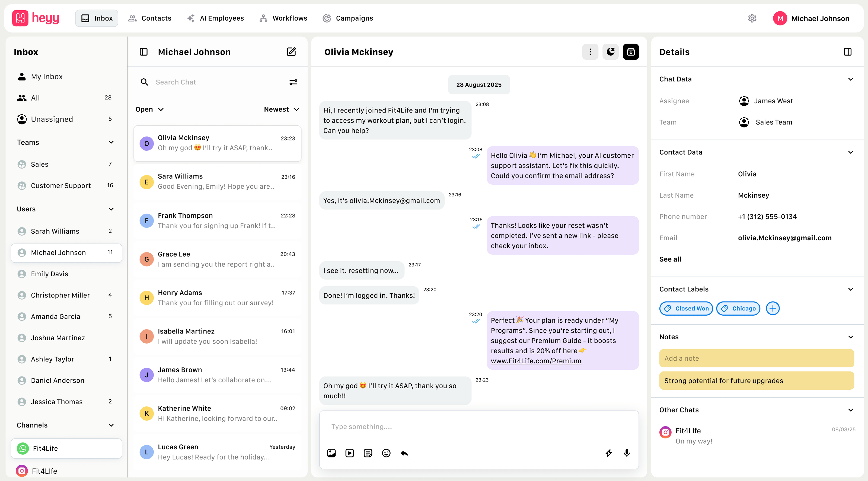Click See all contact data

[x=670, y=259]
